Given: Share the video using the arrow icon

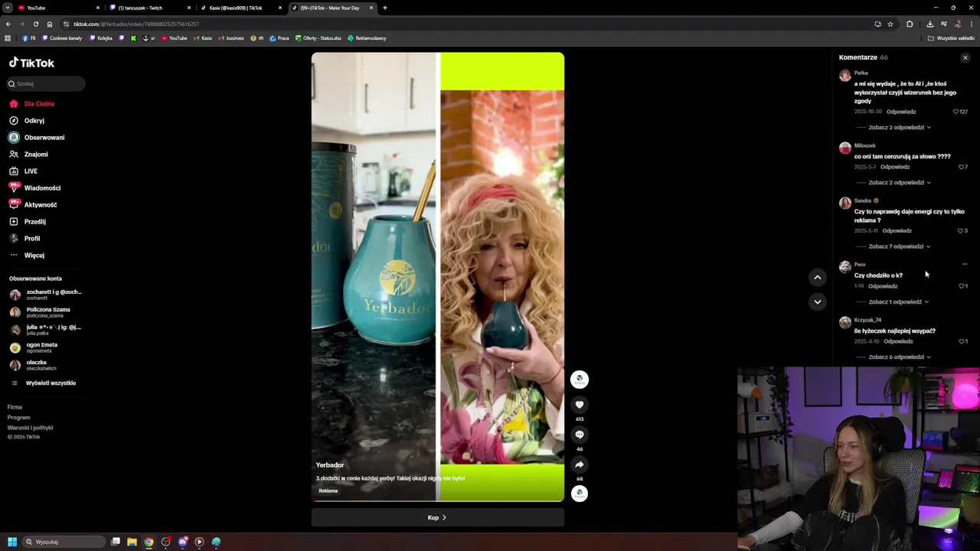Looking at the screenshot, I should coord(580,465).
